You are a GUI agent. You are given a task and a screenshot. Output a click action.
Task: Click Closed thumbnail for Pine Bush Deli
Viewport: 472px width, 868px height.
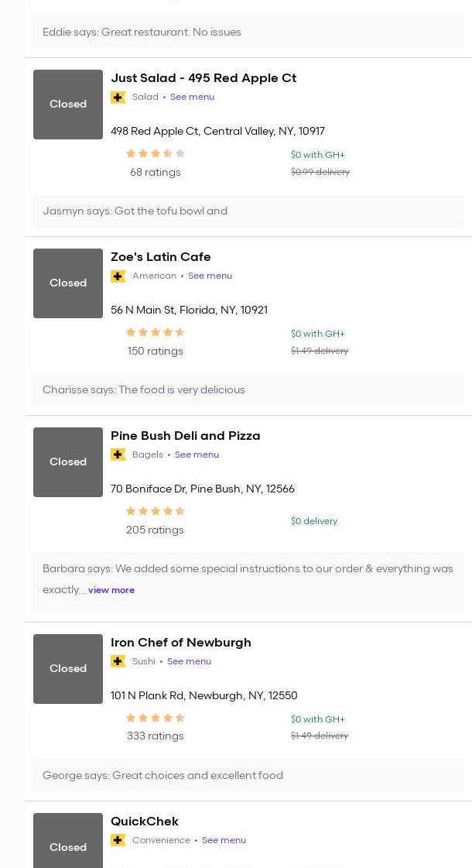(68, 462)
